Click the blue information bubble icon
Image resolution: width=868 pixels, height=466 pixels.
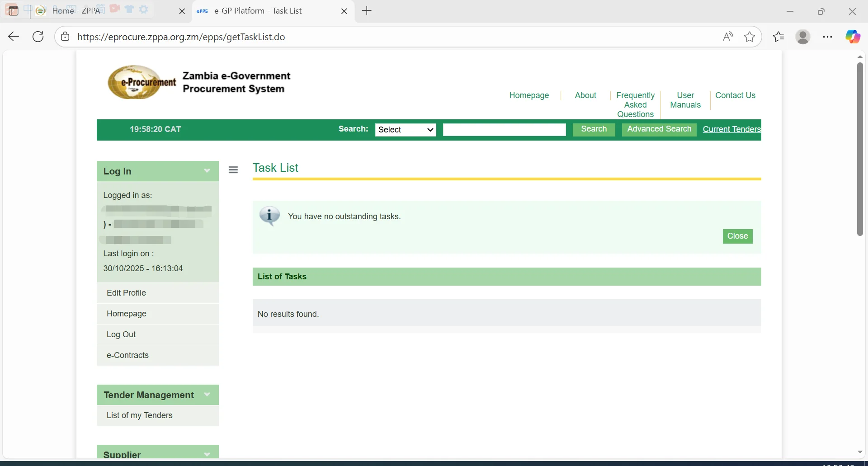270,217
